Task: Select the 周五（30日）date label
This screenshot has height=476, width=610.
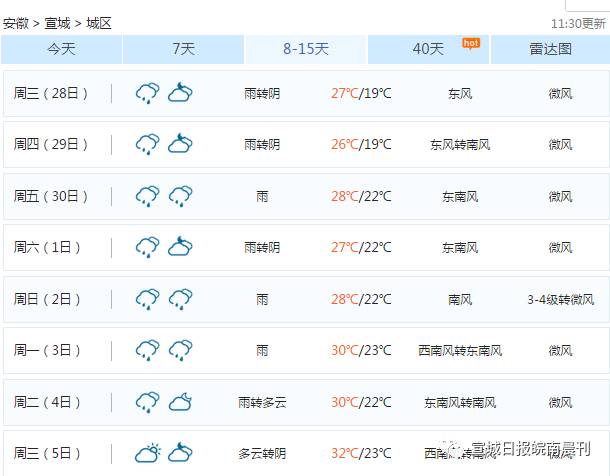Action: coord(51,196)
